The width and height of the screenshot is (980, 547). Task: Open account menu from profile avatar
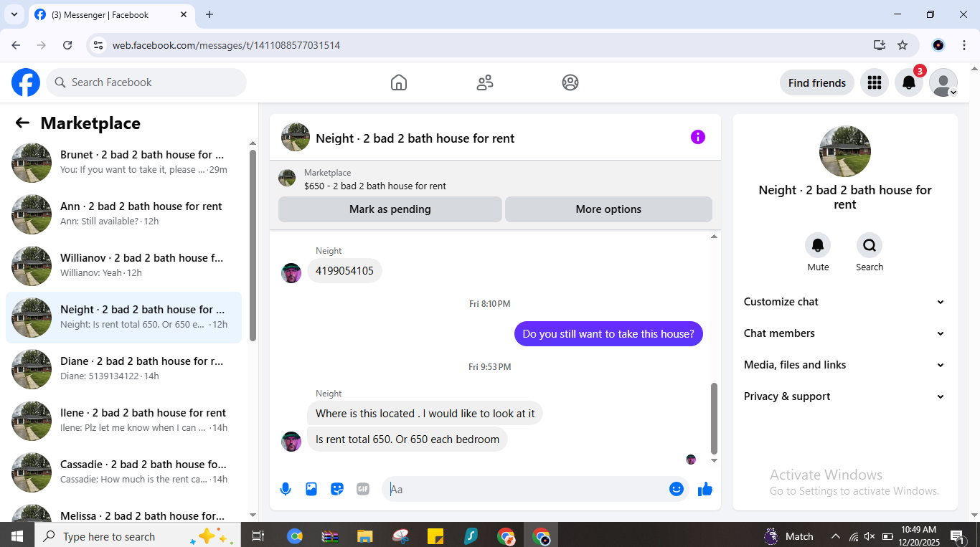click(x=943, y=82)
